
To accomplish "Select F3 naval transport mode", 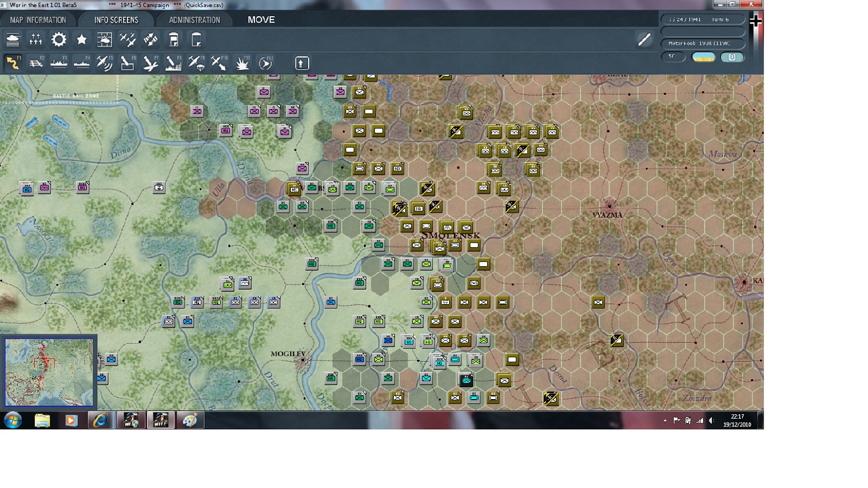I will click(x=59, y=63).
